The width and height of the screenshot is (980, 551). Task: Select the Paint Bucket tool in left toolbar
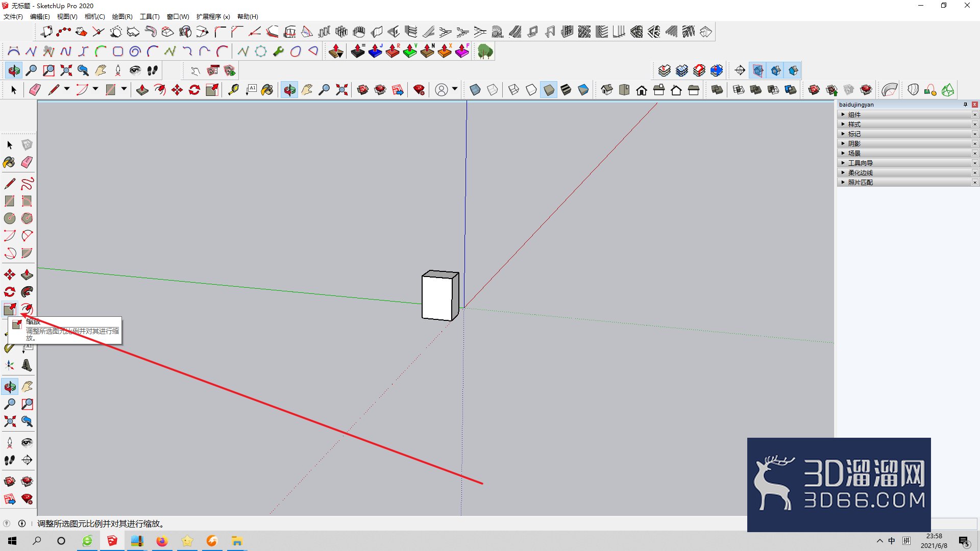coord(9,162)
